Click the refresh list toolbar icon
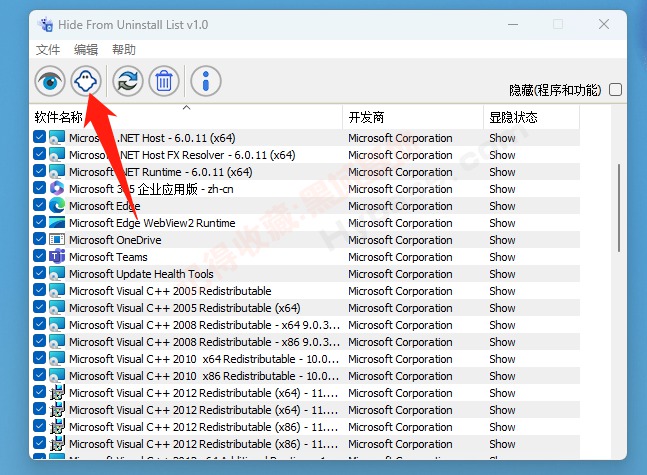The width and height of the screenshot is (647, 475). [128, 81]
